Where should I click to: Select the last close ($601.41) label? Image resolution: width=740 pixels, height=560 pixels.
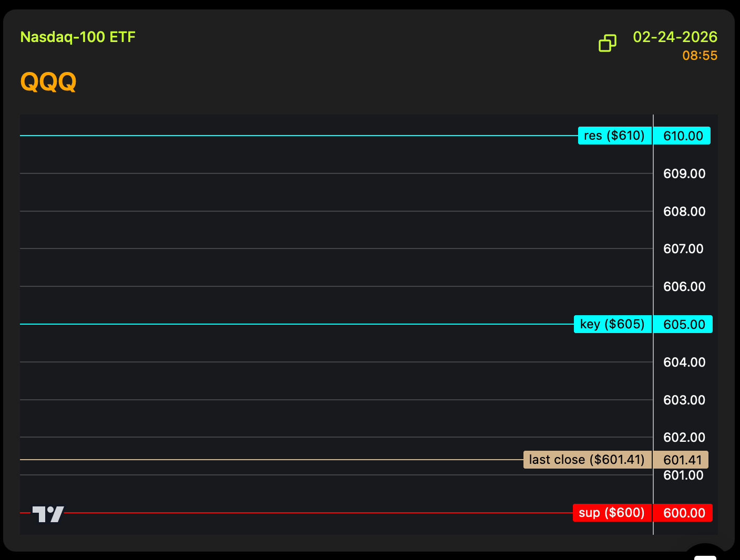[588, 460]
